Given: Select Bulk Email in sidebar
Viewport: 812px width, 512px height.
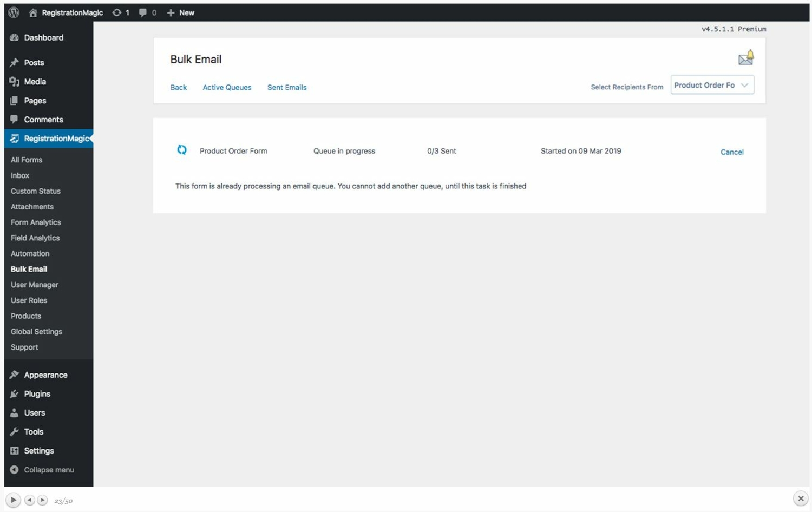Looking at the screenshot, I should [29, 269].
